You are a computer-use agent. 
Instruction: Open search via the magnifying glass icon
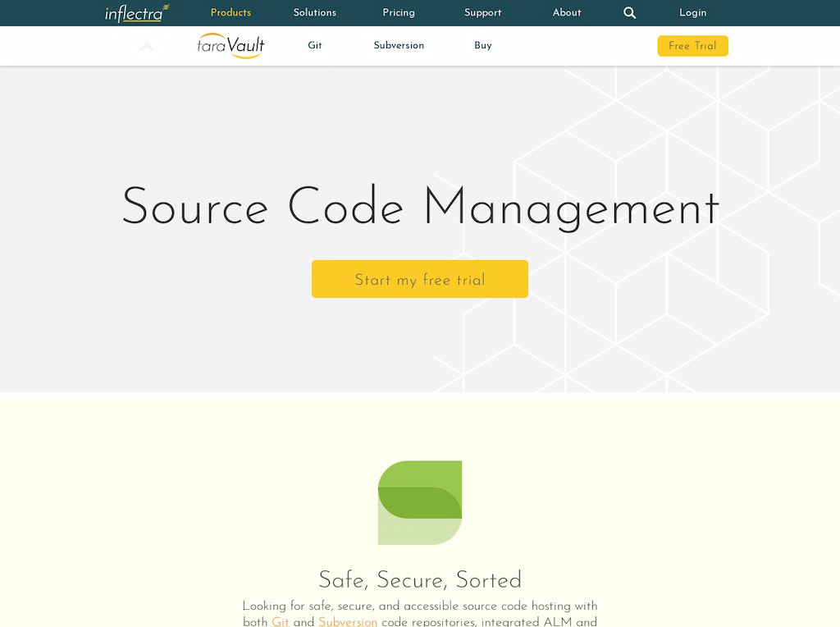coord(629,13)
